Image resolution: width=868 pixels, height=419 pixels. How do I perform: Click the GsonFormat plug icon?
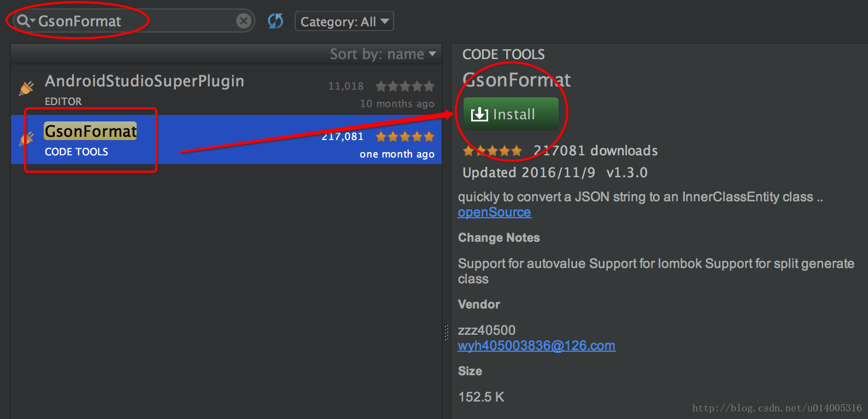click(27, 138)
